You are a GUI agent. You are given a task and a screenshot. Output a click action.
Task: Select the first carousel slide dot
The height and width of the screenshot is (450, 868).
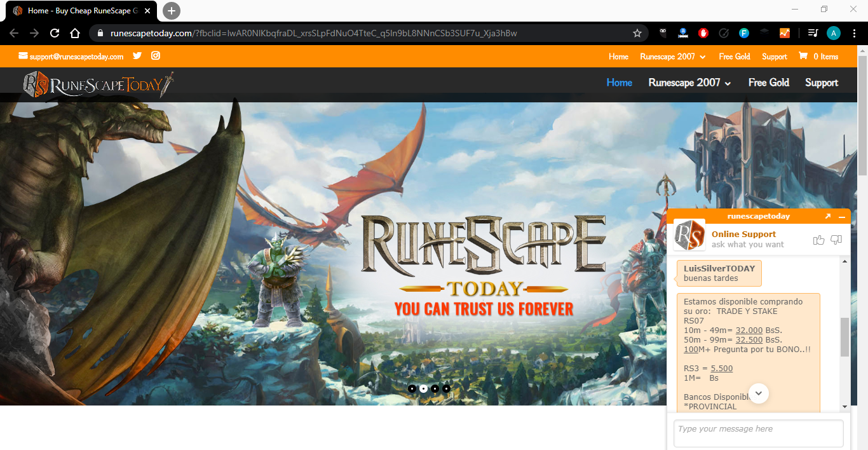(412, 388)
